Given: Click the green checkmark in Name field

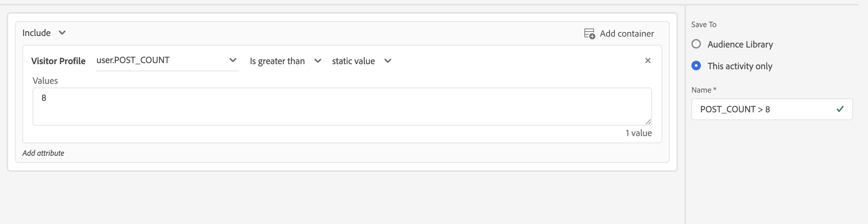Looking at the screenshot, I should 840,109.
